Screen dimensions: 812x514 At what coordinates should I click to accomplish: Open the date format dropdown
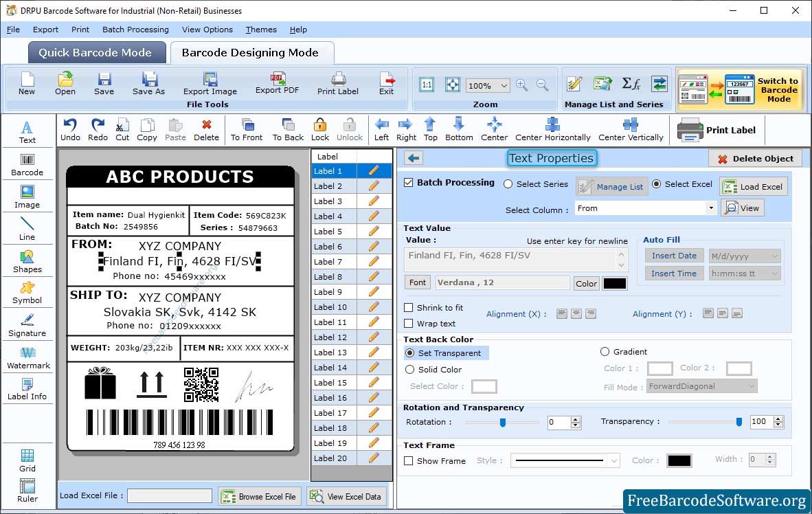[775, 256]
